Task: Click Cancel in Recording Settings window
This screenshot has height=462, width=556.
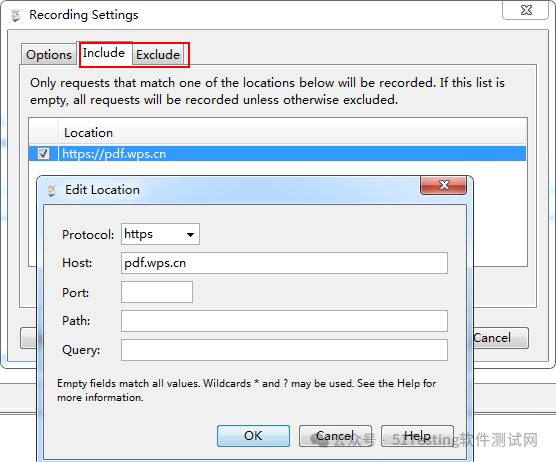Action: click(501, 338)
